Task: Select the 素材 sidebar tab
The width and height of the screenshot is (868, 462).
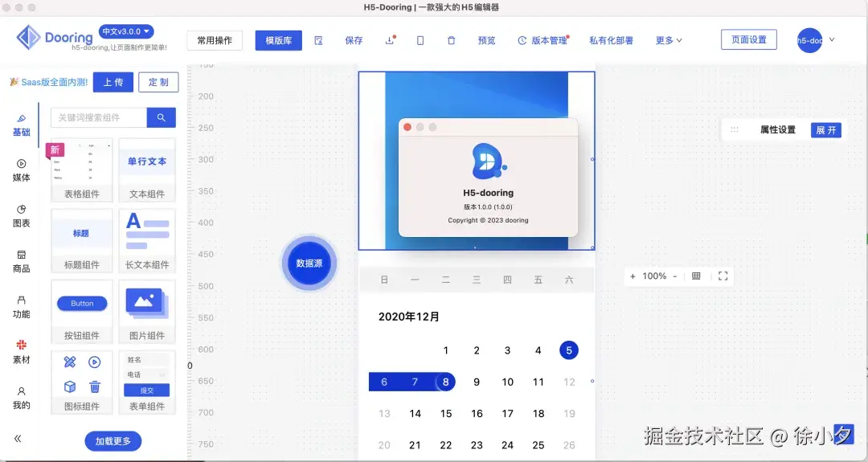Action: 21,353
